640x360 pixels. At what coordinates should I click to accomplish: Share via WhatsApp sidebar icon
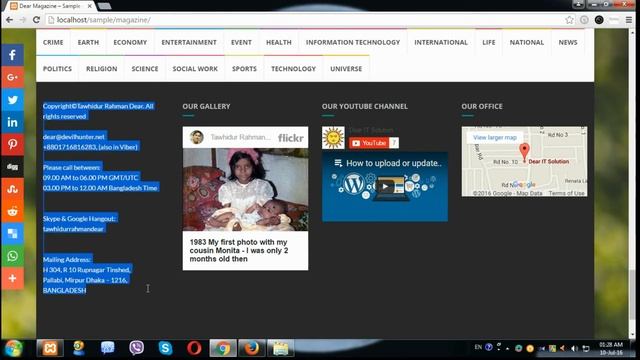click(x=12, y=256)
